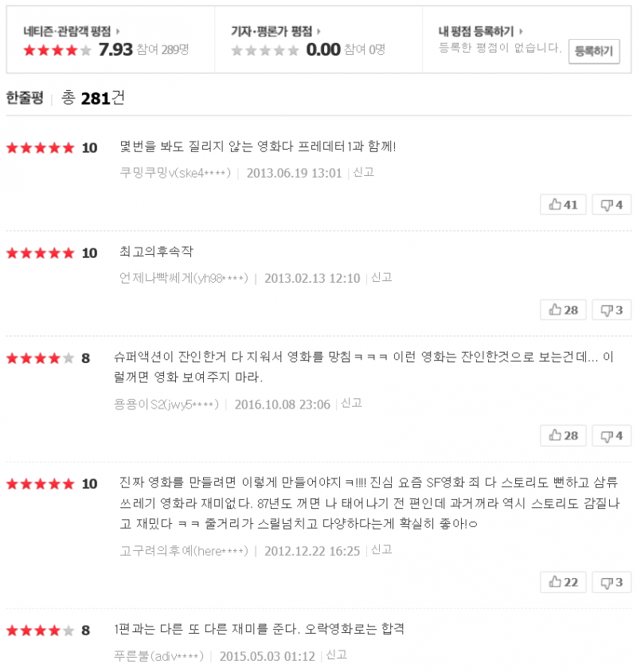Like the 용용이S2 review

click(563, 436)
